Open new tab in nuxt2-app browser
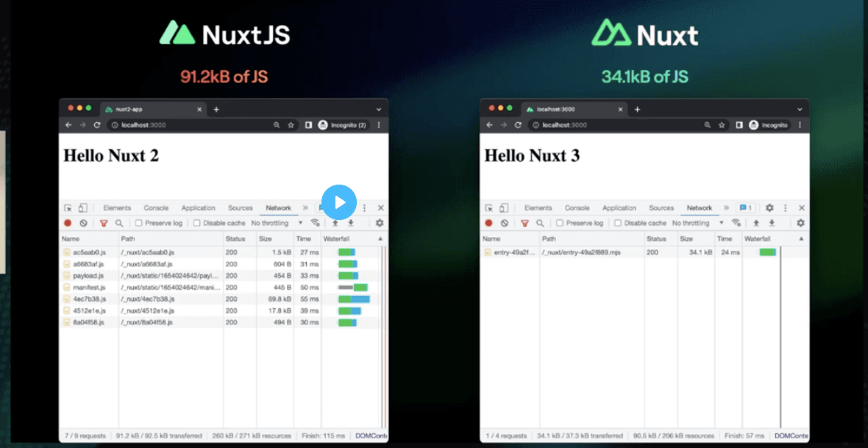The width and height of the screenshot is (868, 448). pos(216,110)
